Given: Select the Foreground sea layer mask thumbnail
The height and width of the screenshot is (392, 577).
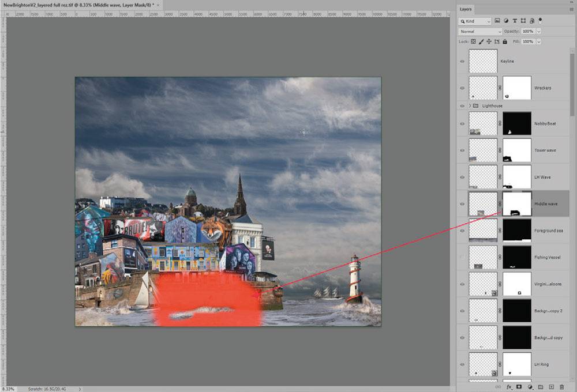Looking at the screenshot, I should [516, 230].
